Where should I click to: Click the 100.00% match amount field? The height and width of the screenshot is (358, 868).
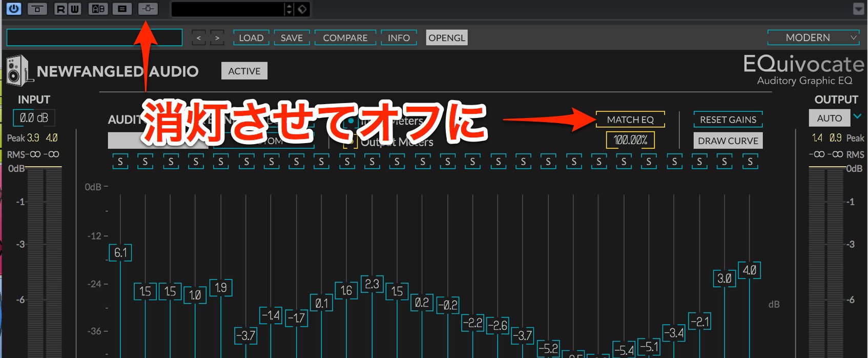click(x=630, y=140)
